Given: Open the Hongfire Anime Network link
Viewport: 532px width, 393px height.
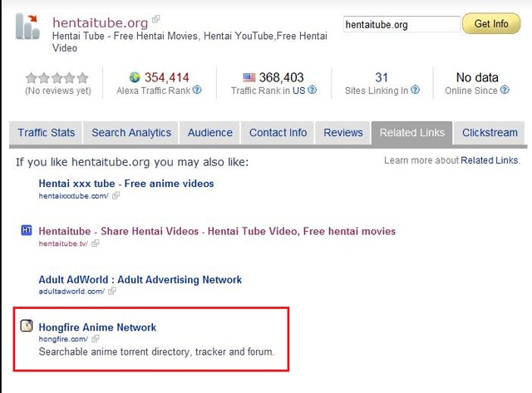Looking at the screenshot, I should point(97,327).
